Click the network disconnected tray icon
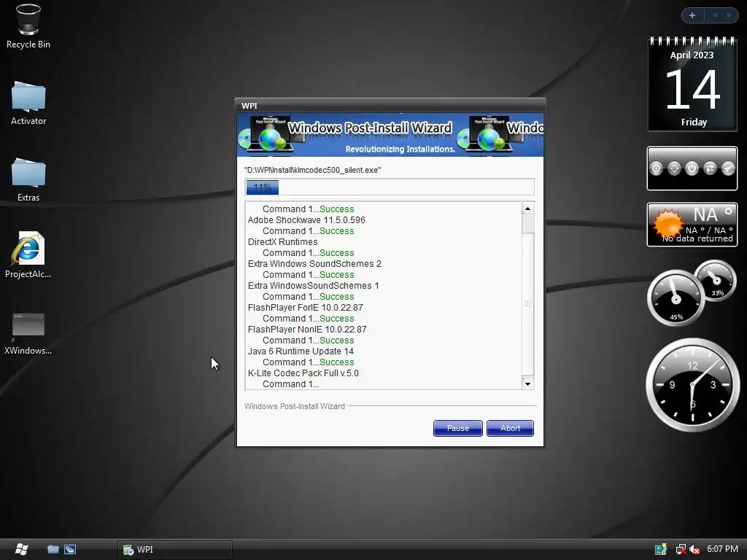Screen dimensions: 747x560 coord(681,550)
